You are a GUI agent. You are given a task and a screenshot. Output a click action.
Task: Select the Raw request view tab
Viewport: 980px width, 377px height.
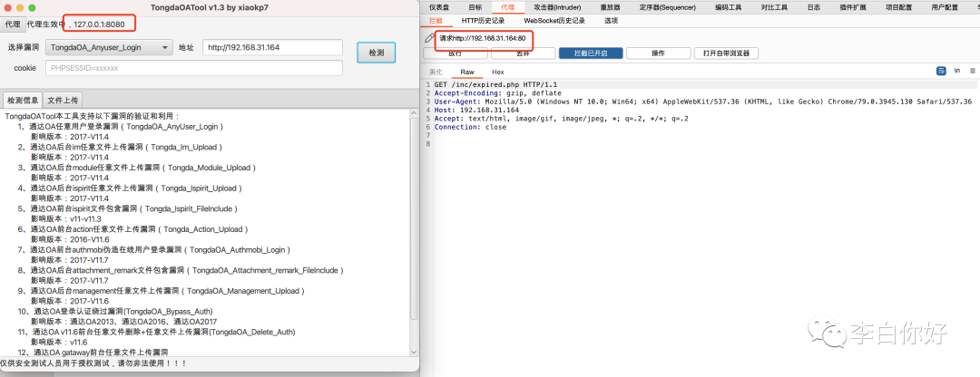click(x=467, y=72)
